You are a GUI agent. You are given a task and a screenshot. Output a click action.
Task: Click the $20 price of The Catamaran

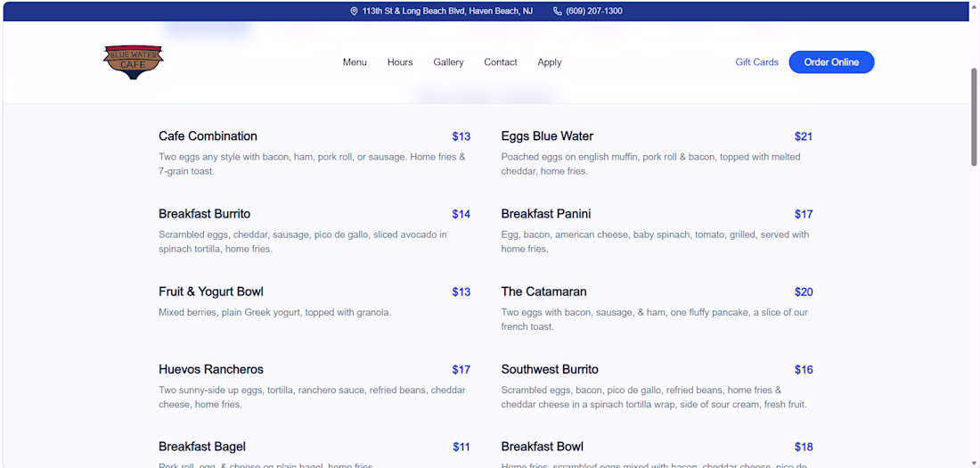coord(803,291)
